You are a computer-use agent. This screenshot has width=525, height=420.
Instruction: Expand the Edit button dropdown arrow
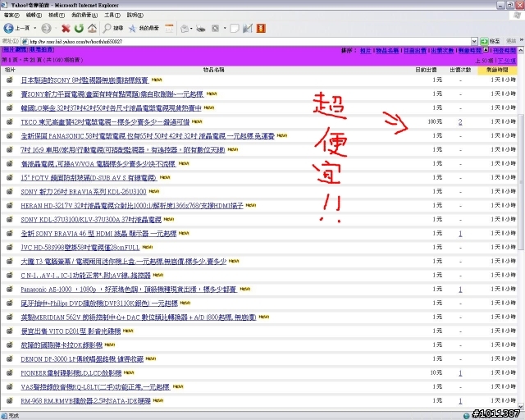tap(225, 29)
